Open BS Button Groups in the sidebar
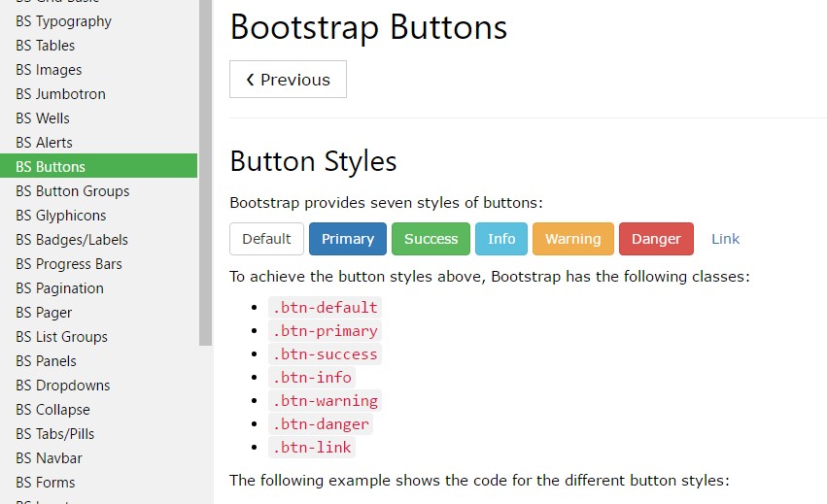 [x=98, y=191]
